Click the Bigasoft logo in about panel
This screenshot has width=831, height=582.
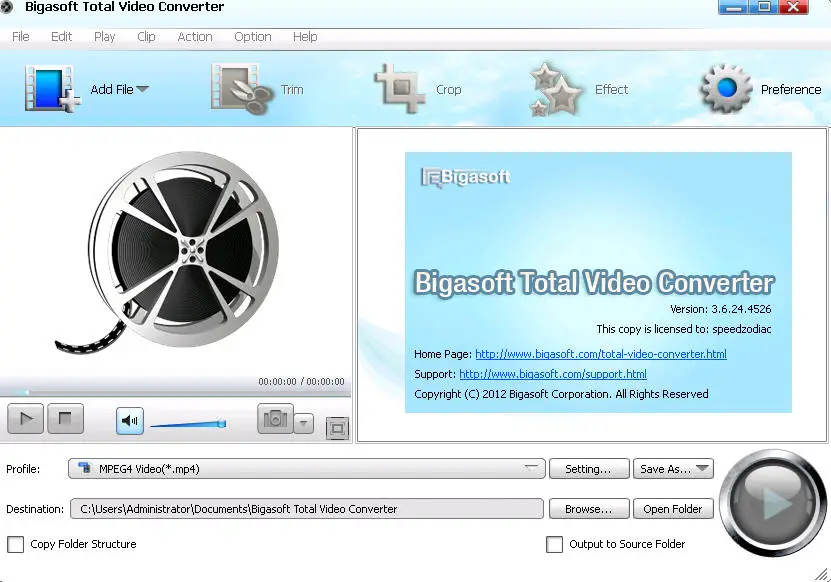(x=465, y=177)
